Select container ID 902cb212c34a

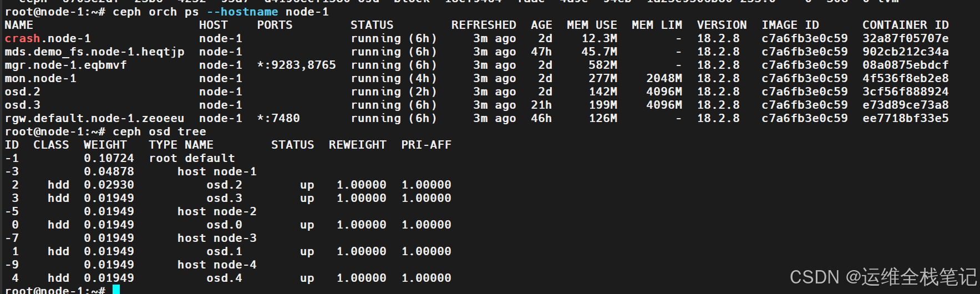906,52
